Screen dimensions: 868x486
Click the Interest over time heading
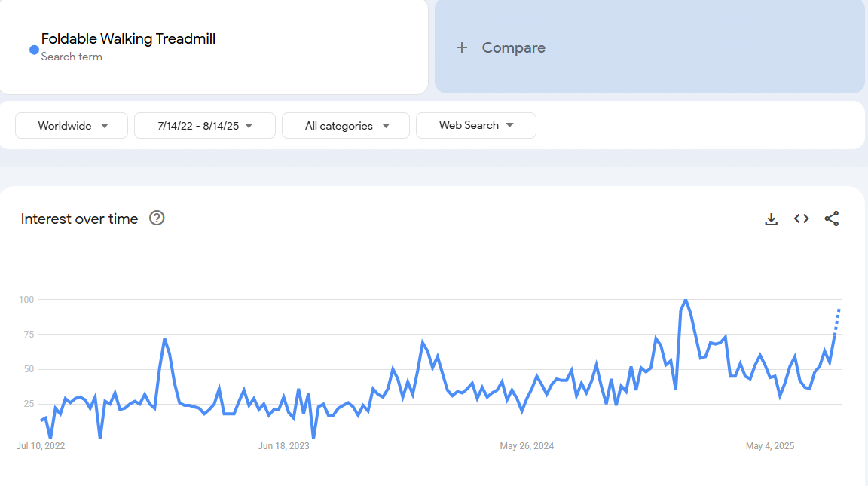(x=80, y=219)
